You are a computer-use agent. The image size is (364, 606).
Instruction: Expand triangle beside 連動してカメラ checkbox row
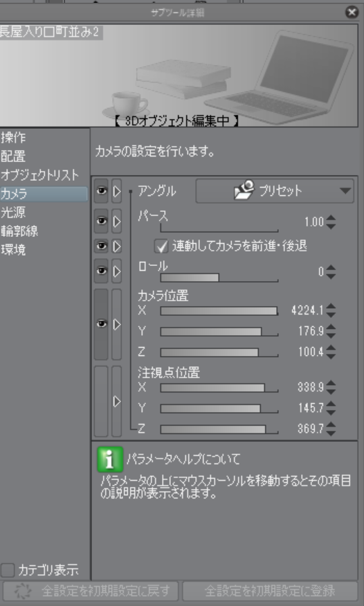coord(116,246)
